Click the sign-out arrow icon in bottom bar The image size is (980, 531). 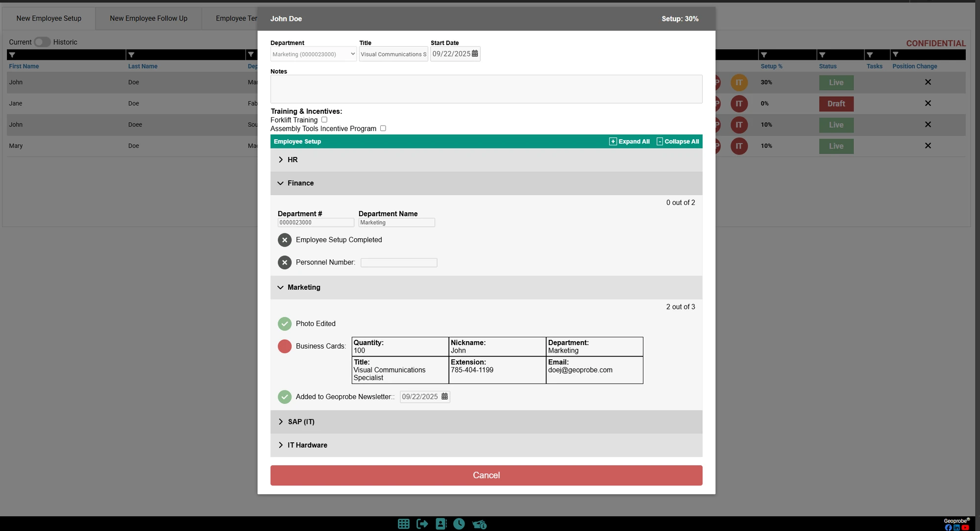click(422, 524)
